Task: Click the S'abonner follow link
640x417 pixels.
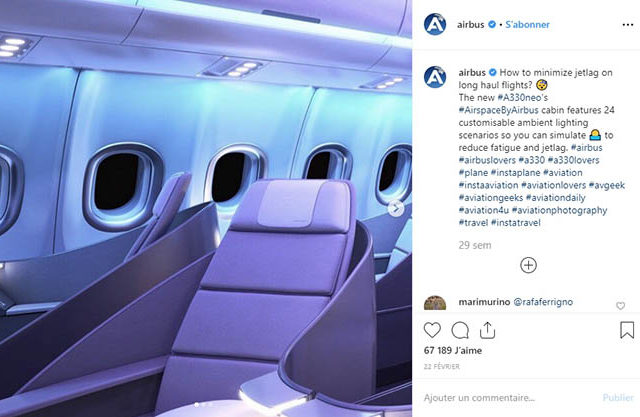Action: (x=527, y=24)
